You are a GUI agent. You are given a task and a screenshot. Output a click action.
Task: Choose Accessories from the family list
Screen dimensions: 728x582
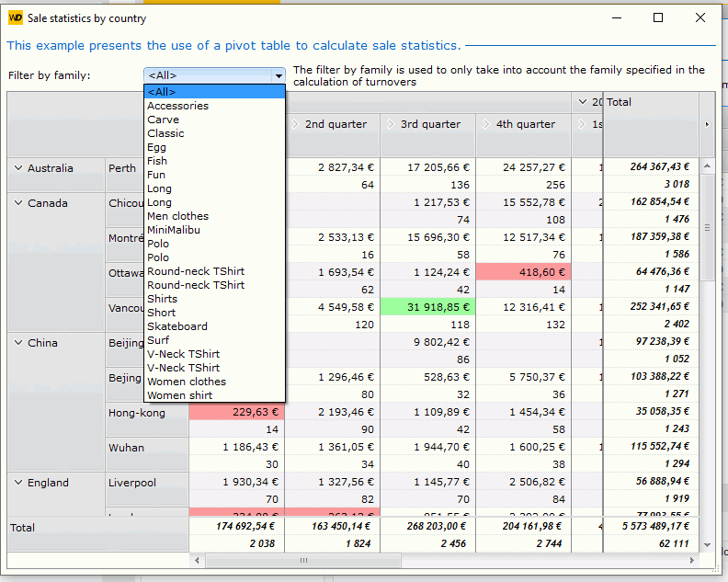click(214, 106)
